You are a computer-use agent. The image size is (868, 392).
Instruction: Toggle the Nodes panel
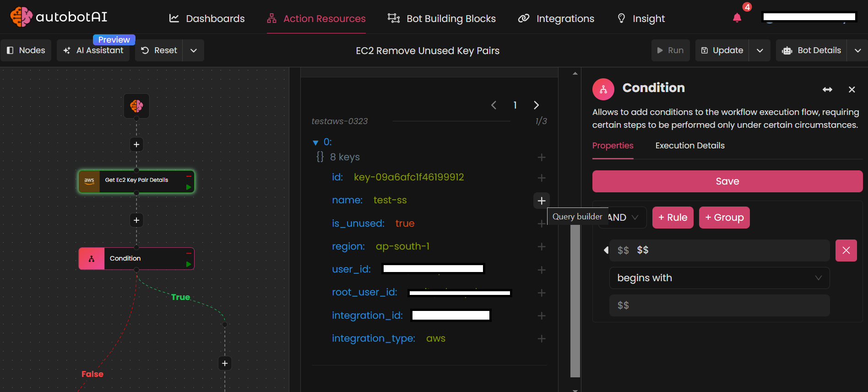(26, 50)
